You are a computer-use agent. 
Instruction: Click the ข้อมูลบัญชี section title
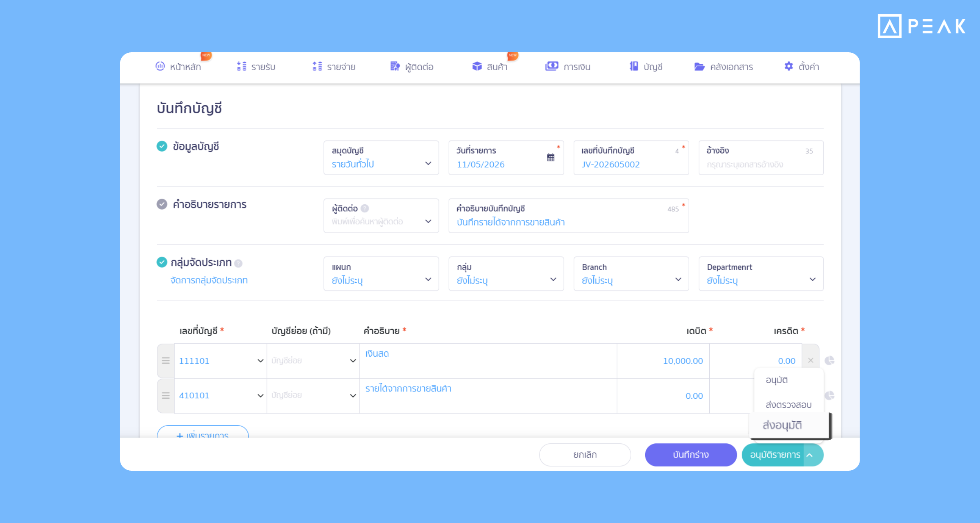pos(196,146)
